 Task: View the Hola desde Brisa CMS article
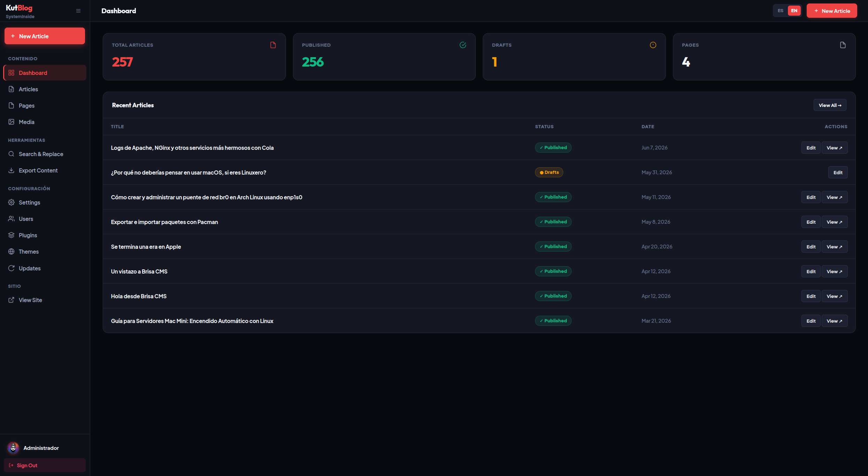click(x=835, y=296)
